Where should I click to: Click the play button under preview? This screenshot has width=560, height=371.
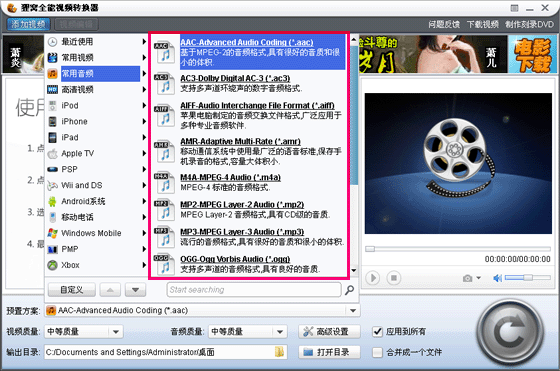(x=373, y=278)
